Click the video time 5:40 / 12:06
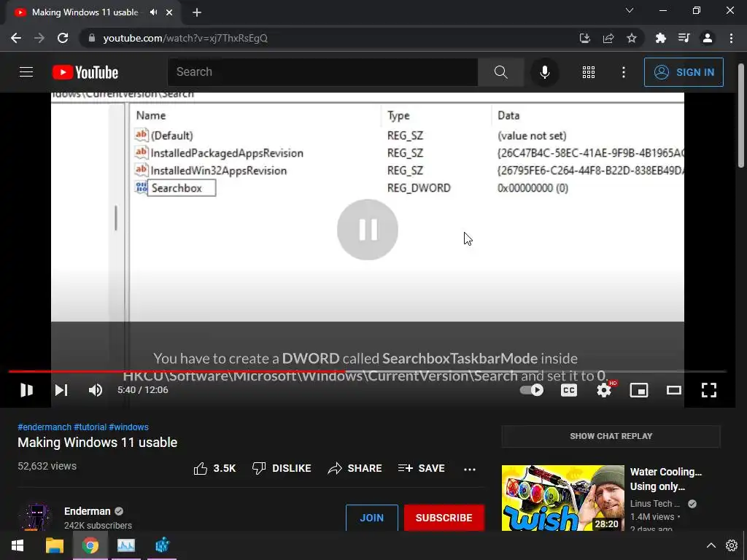 [x=143, y=390]
